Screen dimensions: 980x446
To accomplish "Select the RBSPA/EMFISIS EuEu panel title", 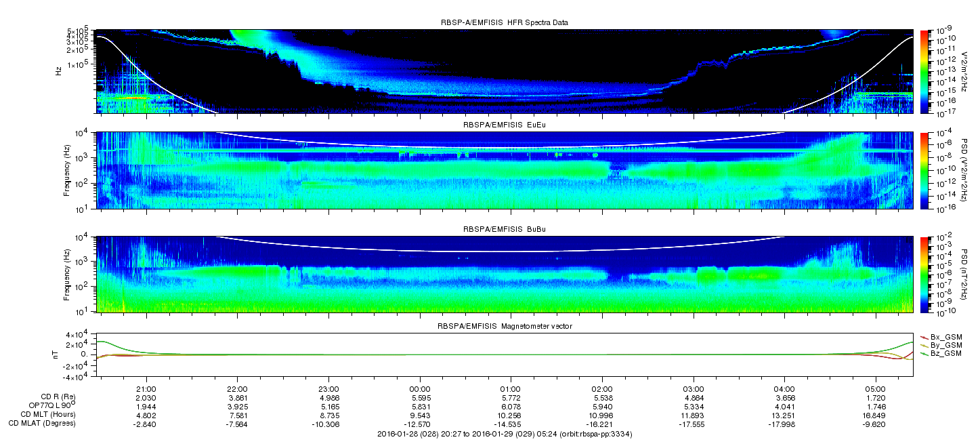I will [x=505, y=125].
